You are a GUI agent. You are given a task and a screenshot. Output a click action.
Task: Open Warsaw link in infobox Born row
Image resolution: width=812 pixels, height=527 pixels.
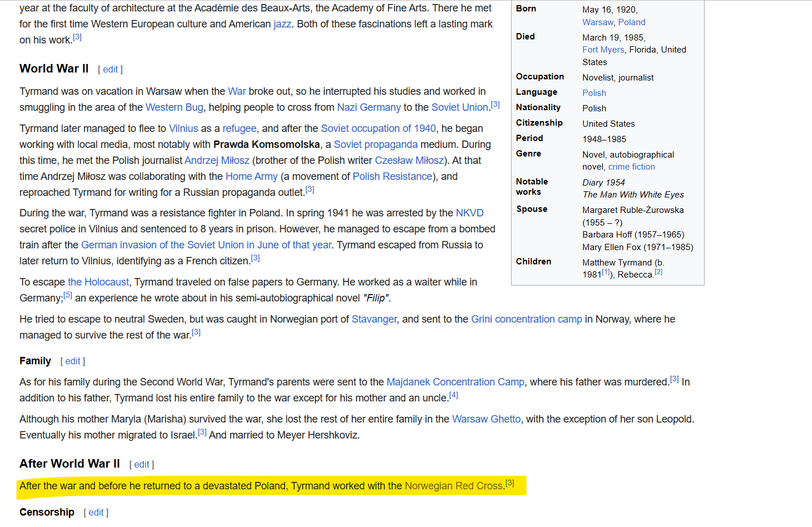tap(598, 22)
